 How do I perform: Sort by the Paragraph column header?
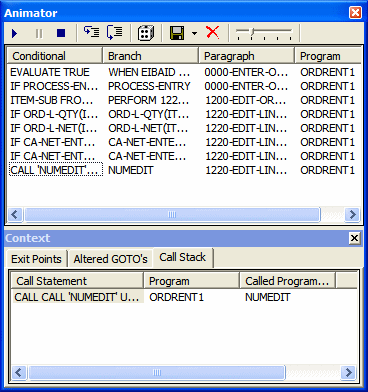(247, 56)
